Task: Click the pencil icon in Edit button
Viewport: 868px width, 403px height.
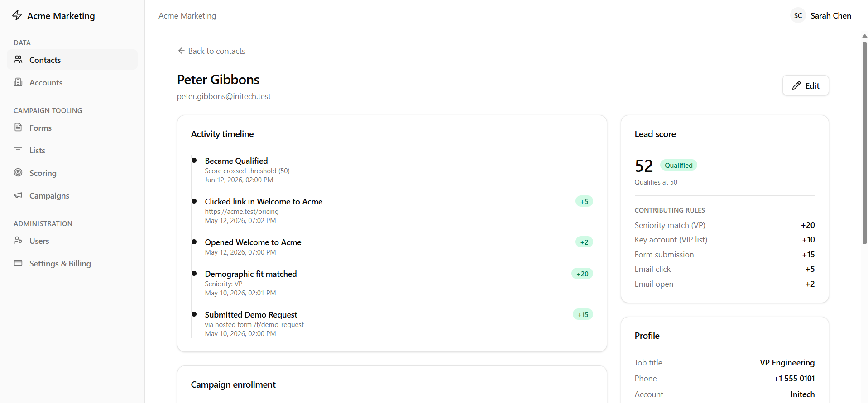Action: [x=796, y=85]
